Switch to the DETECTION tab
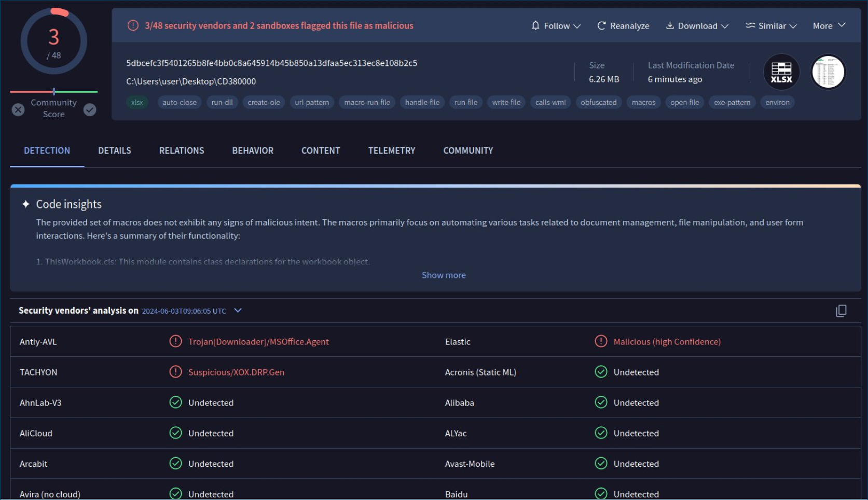Screen dimensions: 868x500 click(x=47, y=150)
